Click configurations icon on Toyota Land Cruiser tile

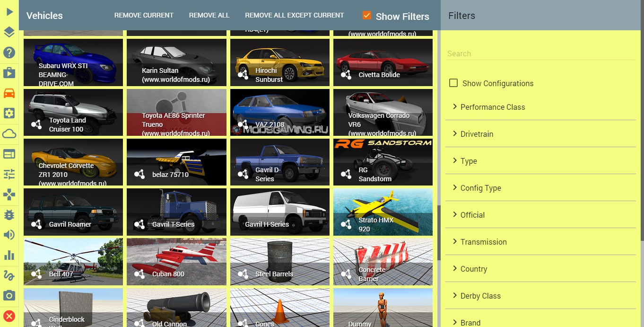(36, 124)
